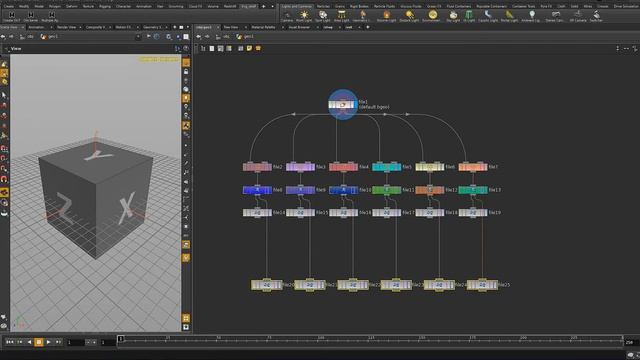This screenshot has width=640, height=360.
Task: Play animation in reverse
Action: (29, 342)
